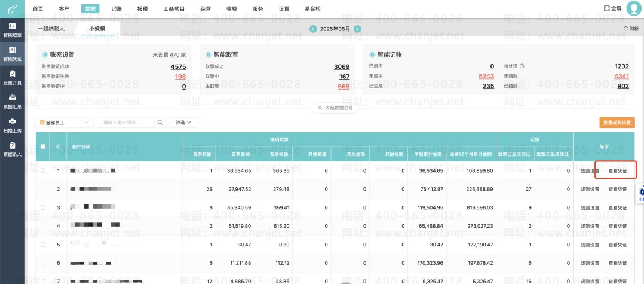Open 票据录入 in the left sidebar
The width and height of the screenshot is (644, 284).
[x=13, y=149]
